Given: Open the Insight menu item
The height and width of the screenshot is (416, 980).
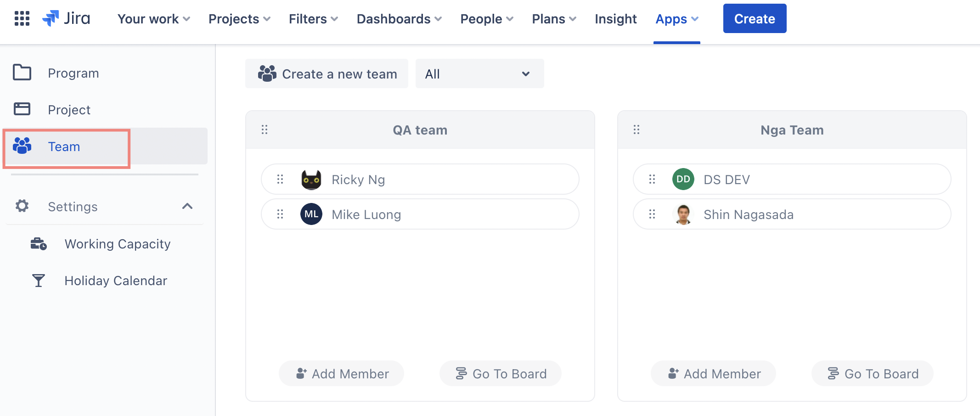Looking at the screenshot, I should pyautogui.click(x=615, y=19).
